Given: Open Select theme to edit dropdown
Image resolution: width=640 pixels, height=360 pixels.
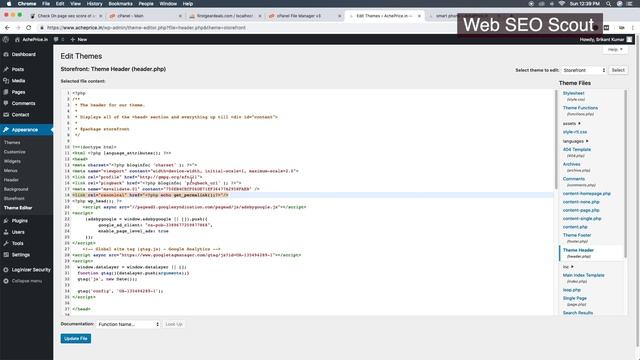Looking at the screenshot, I should pyautogui.click(x=584, y=70).
